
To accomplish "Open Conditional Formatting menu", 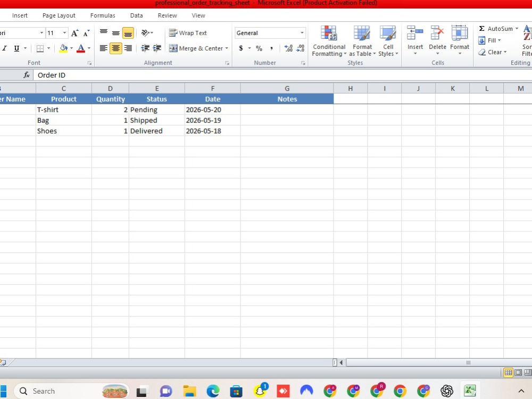I will click(329, 41).
